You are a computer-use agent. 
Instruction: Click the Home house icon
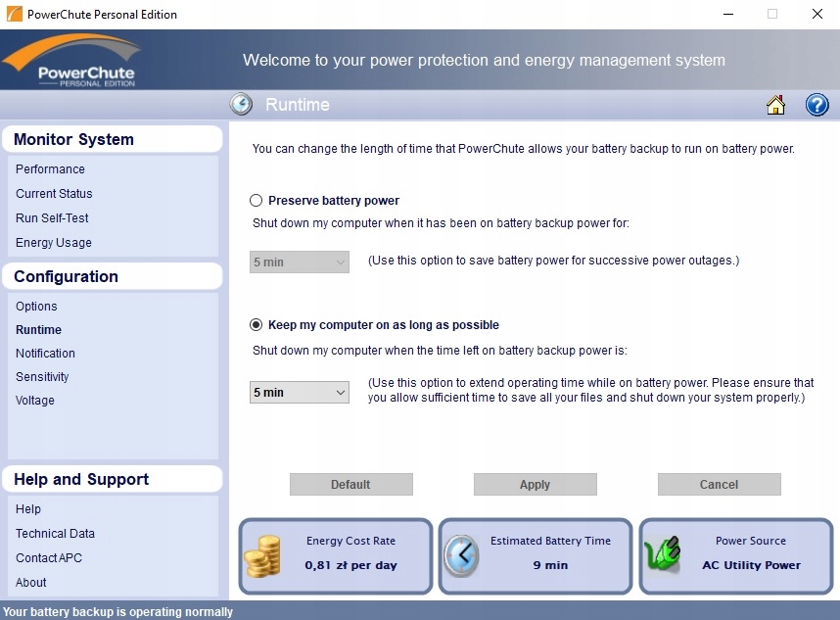(775, 105)
